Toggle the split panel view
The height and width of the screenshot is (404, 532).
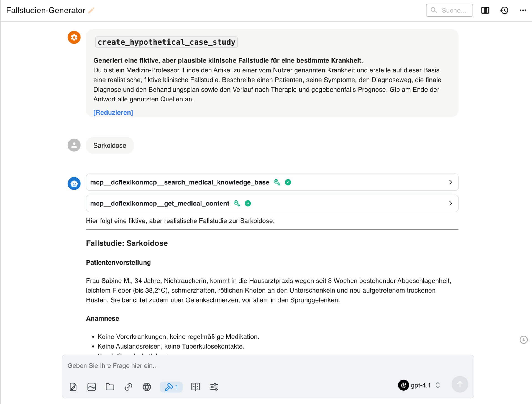[x=485, y=10]
